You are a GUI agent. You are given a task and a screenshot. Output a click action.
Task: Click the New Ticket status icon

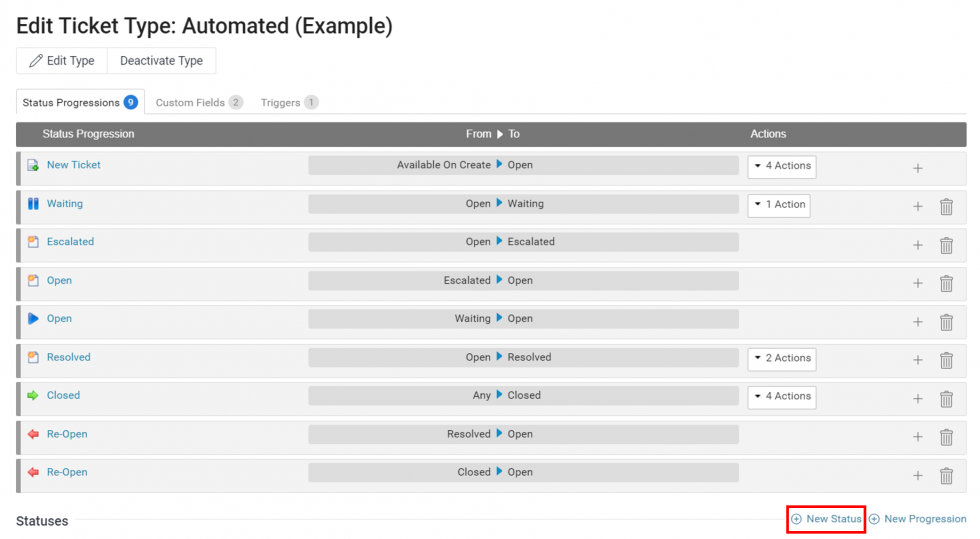[33, 165]
